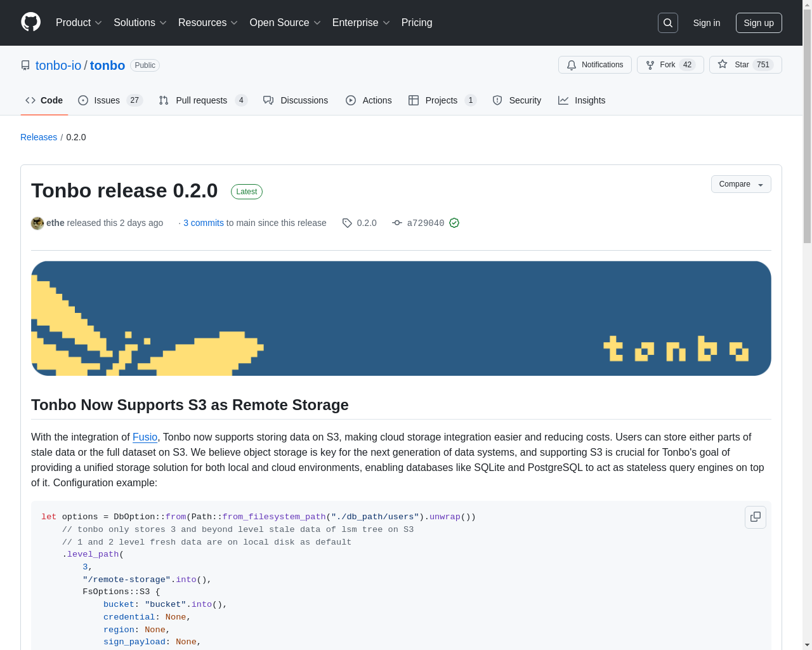Click the commit icon beside a729040
This screenshot has width=812, height=650.
pyautogui.click(x=397, y=223)
